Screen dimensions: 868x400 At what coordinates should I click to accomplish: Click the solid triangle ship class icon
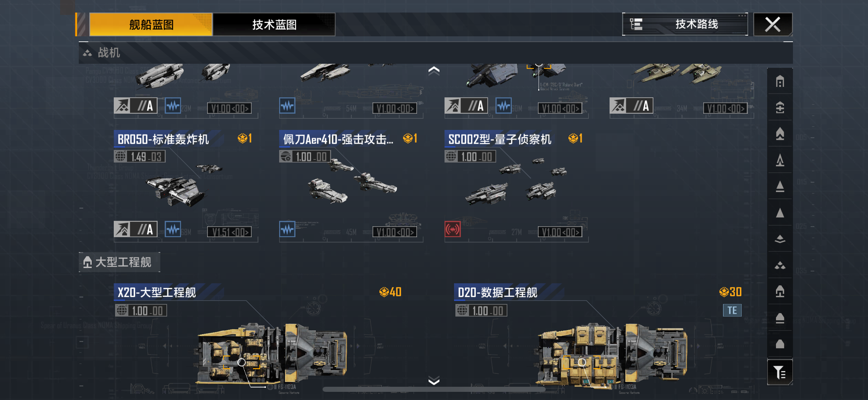(780, 213)
